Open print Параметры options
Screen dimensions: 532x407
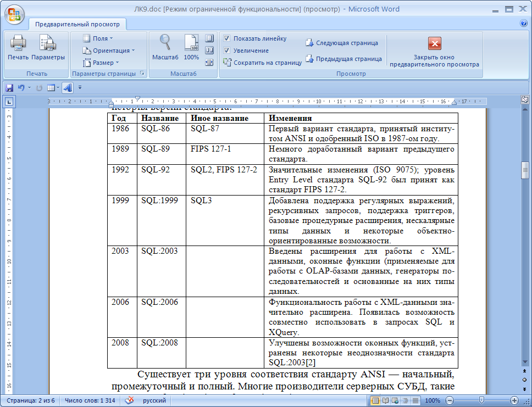click(x=48, y=48)
